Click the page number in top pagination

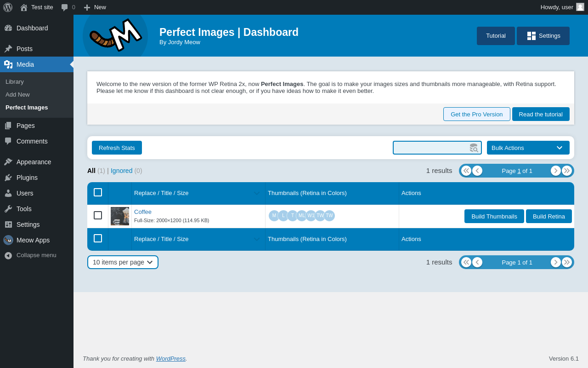click(x=519, y=171)
